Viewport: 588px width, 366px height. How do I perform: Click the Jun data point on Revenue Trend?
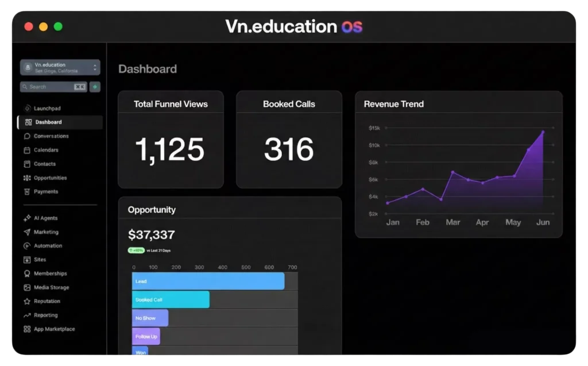pyautogui.click(x=543, y=132)
